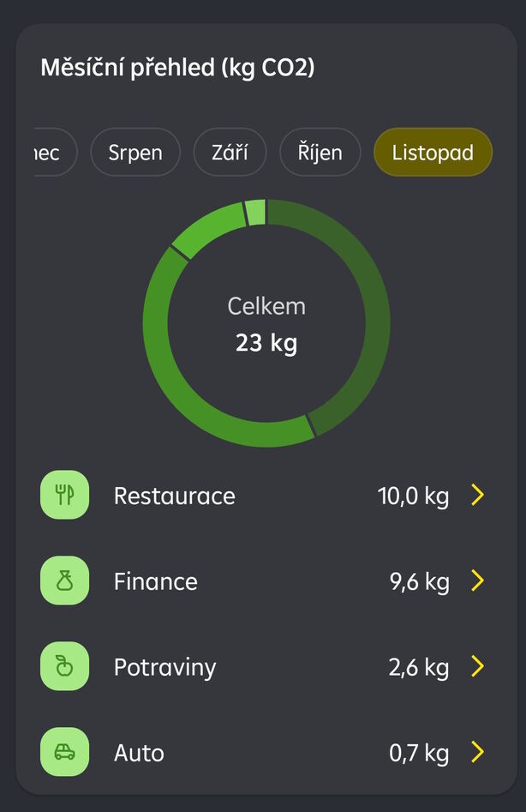
Task: Click the Finance category label
Action: [x=155, y=581]
